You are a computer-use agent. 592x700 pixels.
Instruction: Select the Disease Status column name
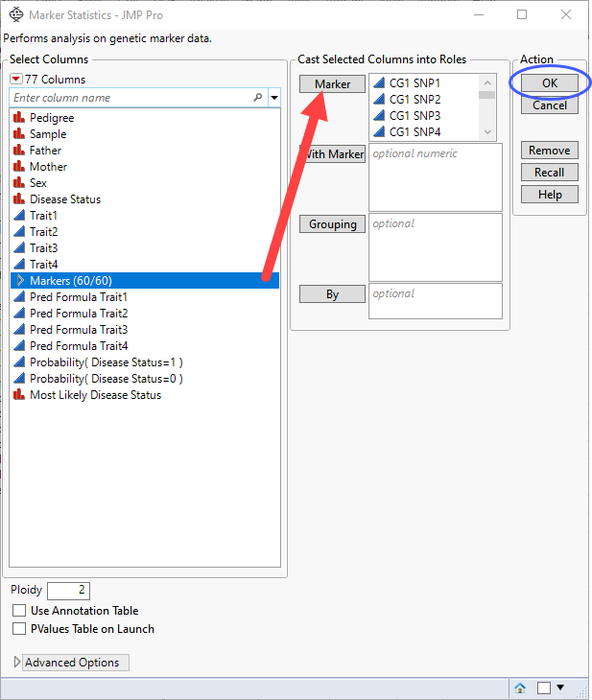click(x=65, y=199)
